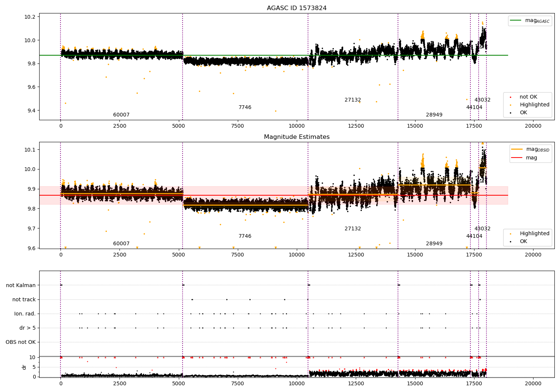Click the rotated 'dr' axis label
This screenshot has width=560, height=392.
coord(24,367)
